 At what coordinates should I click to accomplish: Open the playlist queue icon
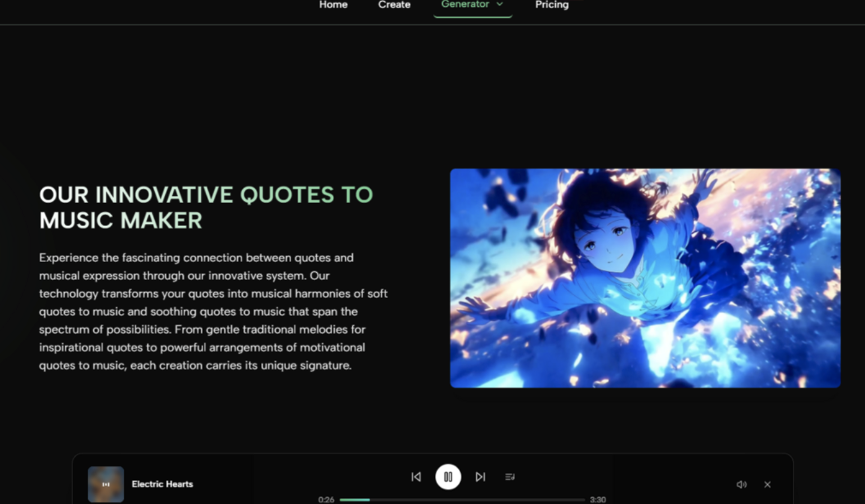(510, 477)
